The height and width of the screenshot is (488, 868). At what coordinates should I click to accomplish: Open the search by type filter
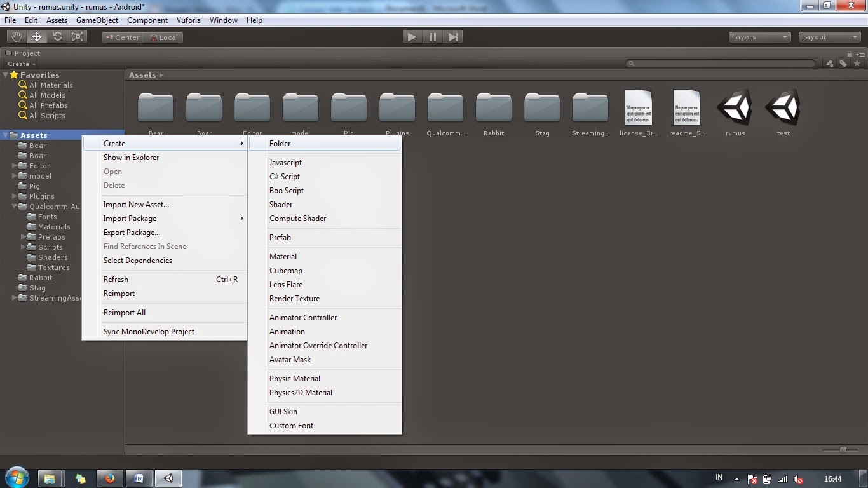click(x=830, y=64)
